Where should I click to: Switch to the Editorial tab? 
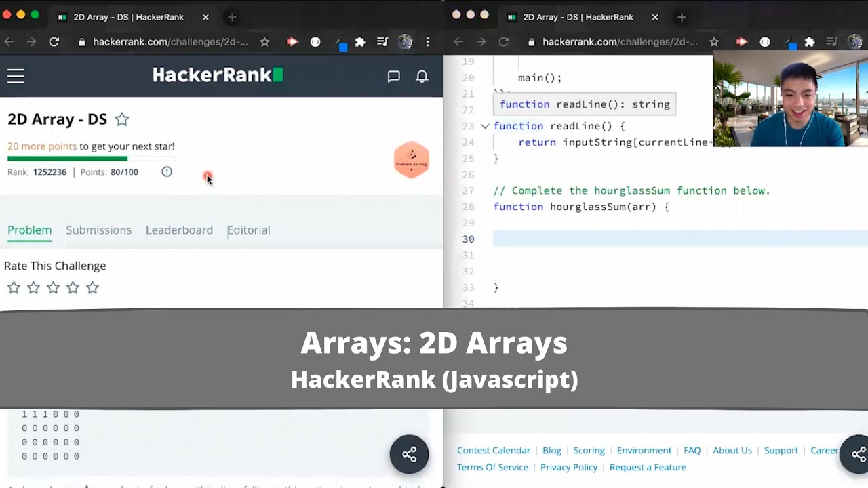(x=248, y=230)
